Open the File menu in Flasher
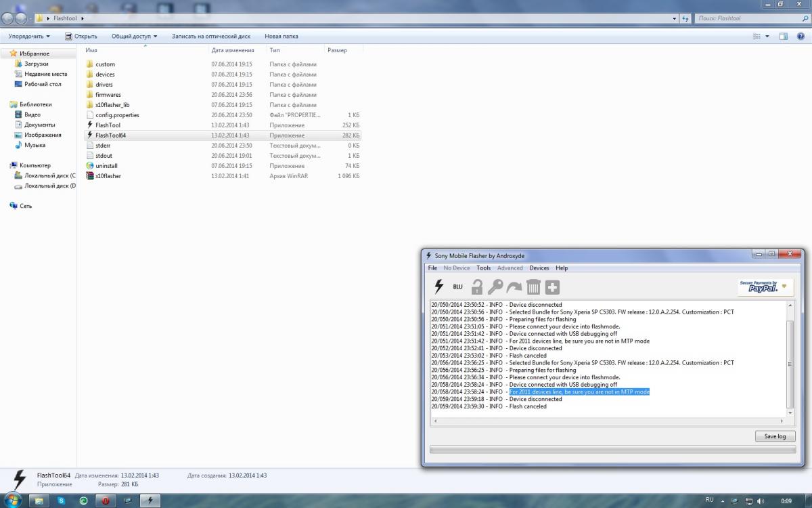 432,268
